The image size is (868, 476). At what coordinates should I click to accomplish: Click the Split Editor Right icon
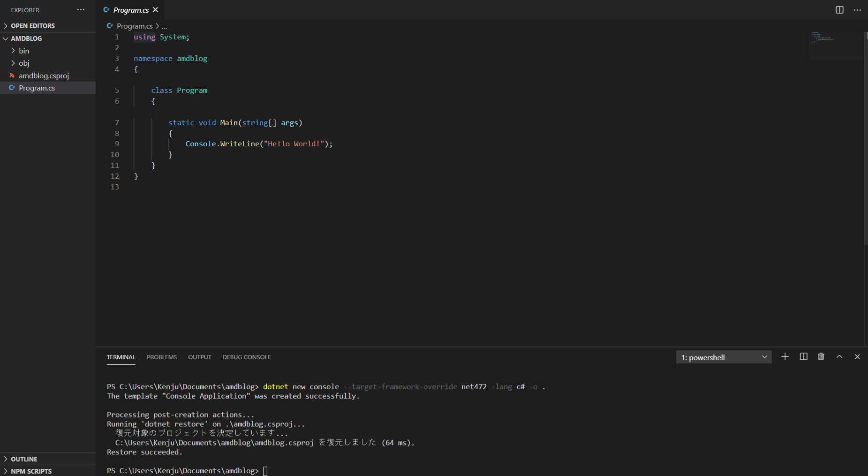[x=839, y=10]
